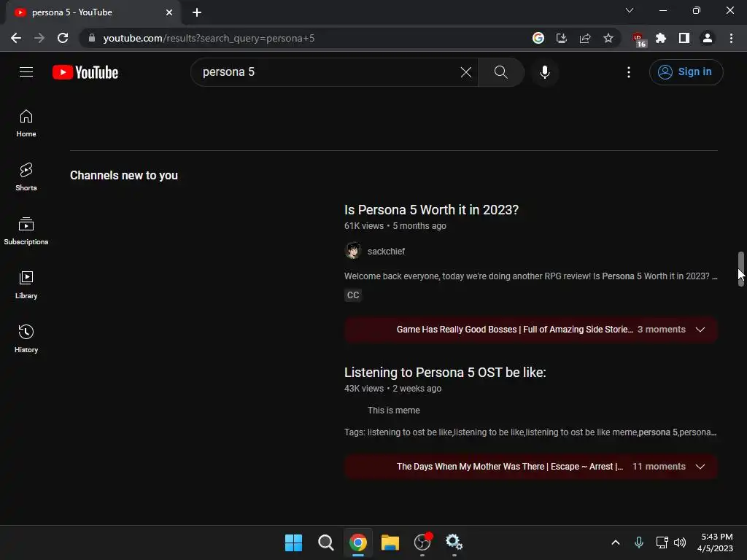Screen dimensions: 747x560
Task: Open the YouTube hamburger guide menu
Action: tap(26, 72)
